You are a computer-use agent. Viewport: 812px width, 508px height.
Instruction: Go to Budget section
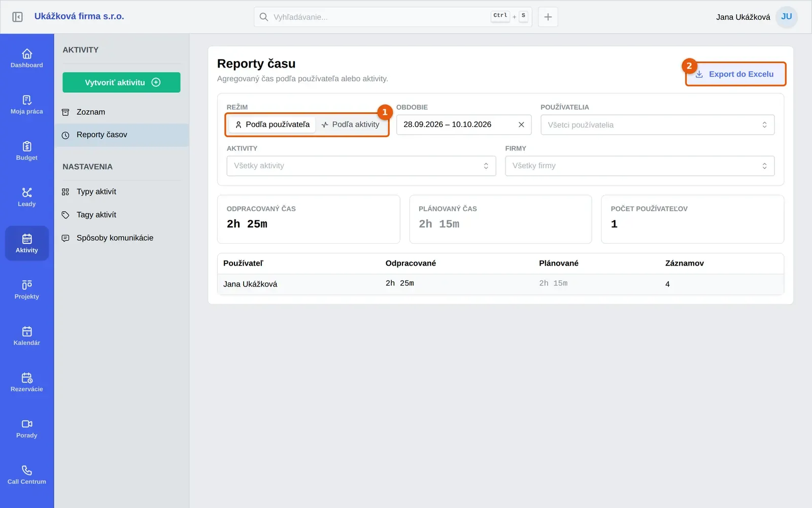coord(27,151)
